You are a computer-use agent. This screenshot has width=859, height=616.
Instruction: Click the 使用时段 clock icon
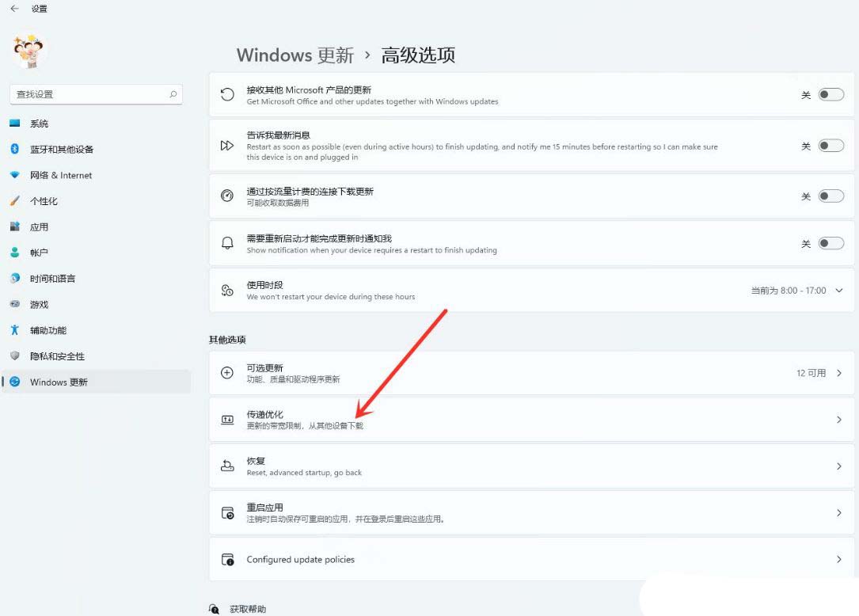click(x=227, y=291)
